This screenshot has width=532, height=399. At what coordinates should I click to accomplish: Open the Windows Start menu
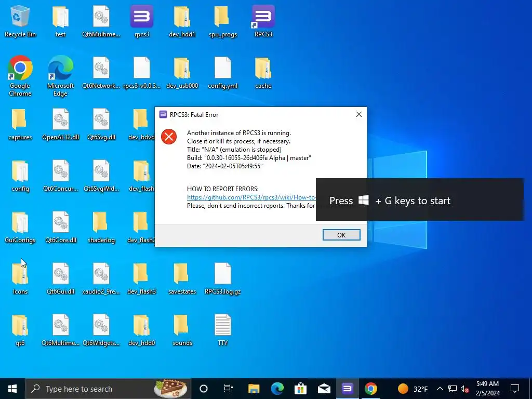point(12,389)
